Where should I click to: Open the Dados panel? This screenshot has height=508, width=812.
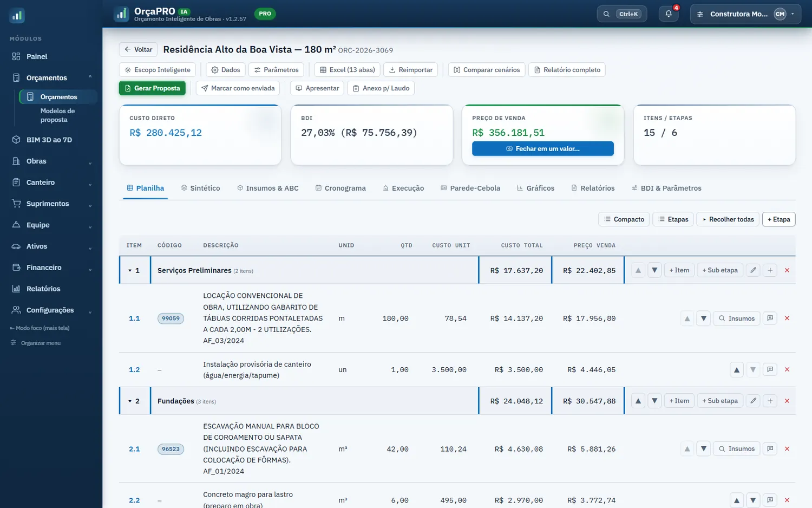(225, 70)
